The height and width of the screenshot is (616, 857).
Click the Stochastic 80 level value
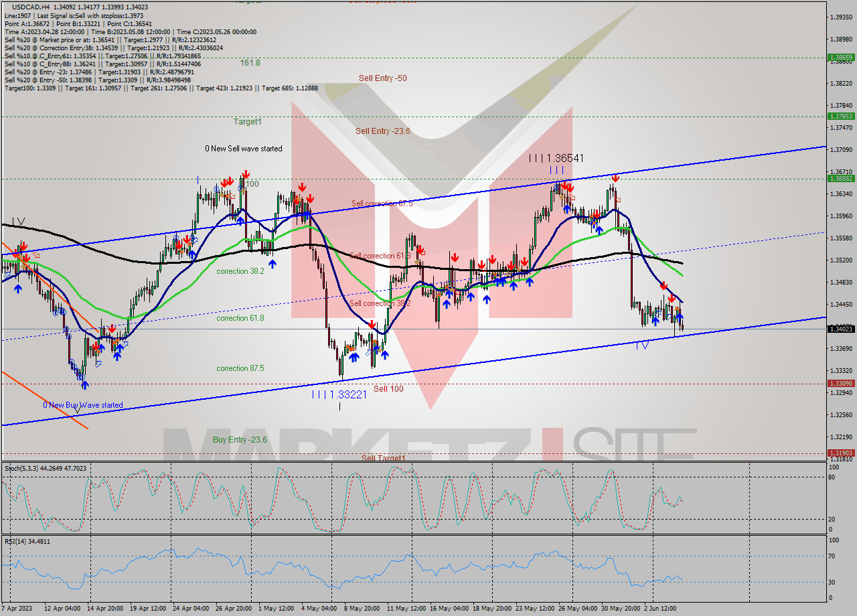[x=831, y=477]
